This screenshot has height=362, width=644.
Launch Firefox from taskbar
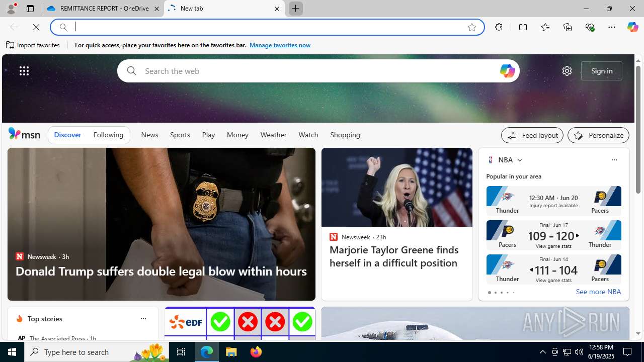click(x=256, y=352)
